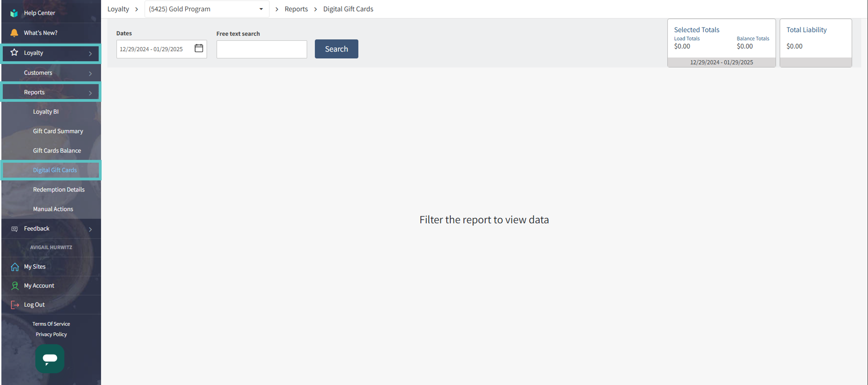The image size is (868, 385).
Task: Expand the Feedback section chevron
Action: 90,229
